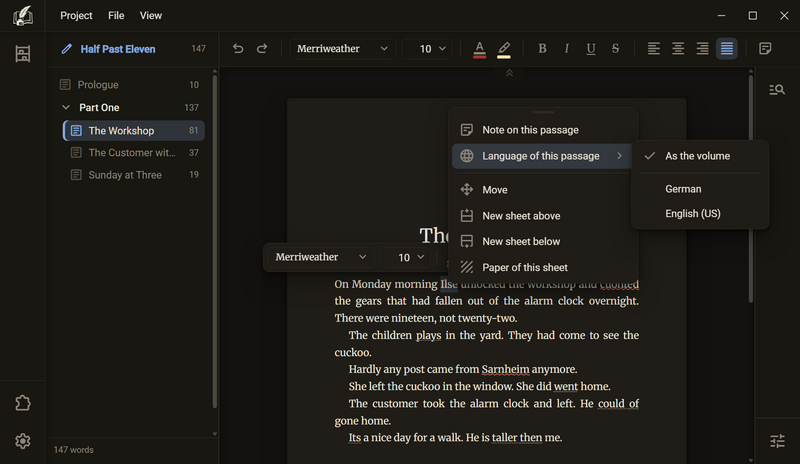Click the editor vertical scrollbar
The height and width of the screenshot is (464, 800).
pyautogui.click(x=751, y=189)
